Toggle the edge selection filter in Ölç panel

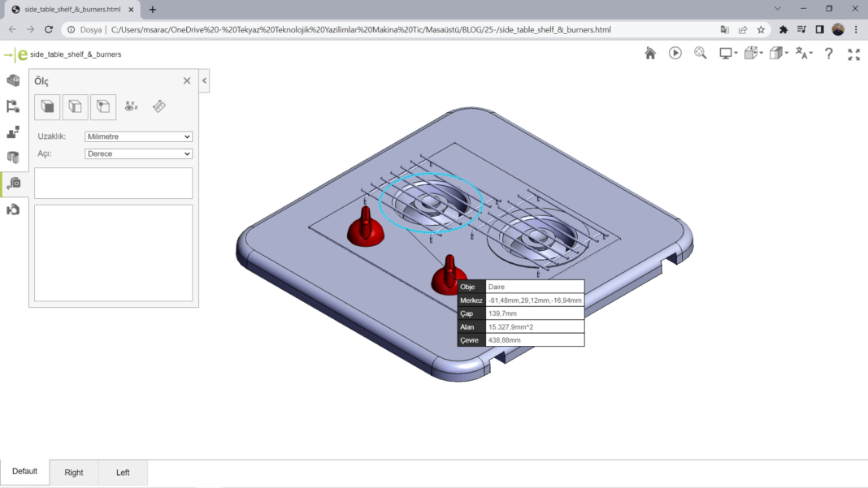75,106
